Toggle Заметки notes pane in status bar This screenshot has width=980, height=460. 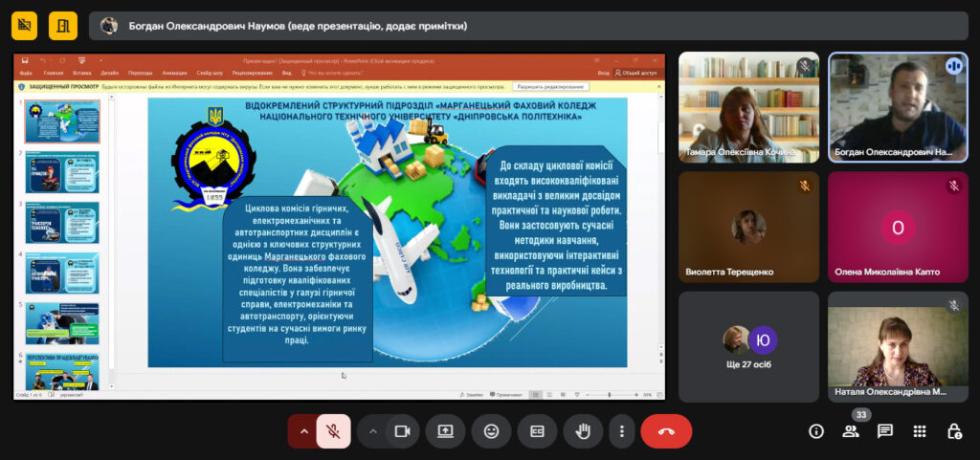[471, 394]
